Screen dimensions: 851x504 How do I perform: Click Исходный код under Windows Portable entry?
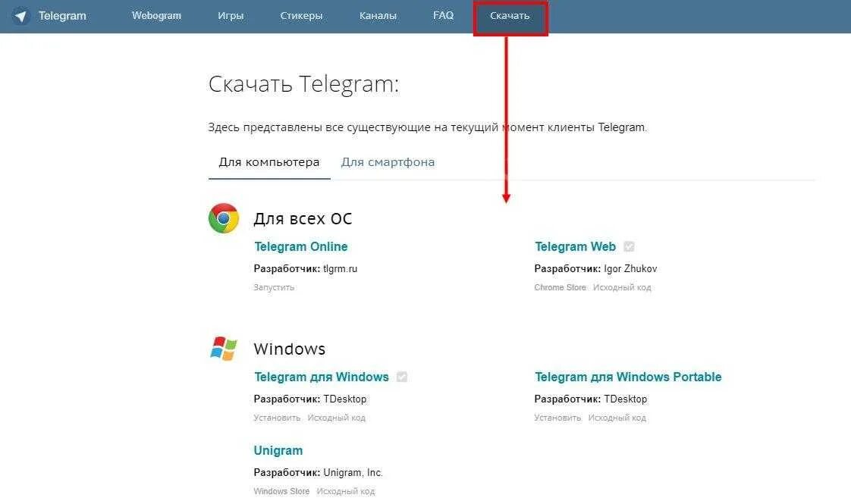617,418
